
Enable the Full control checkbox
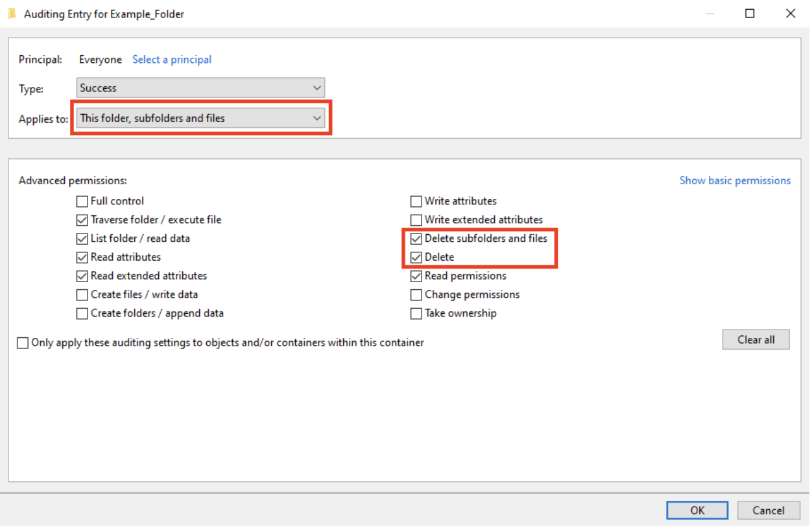pos(82,201)
